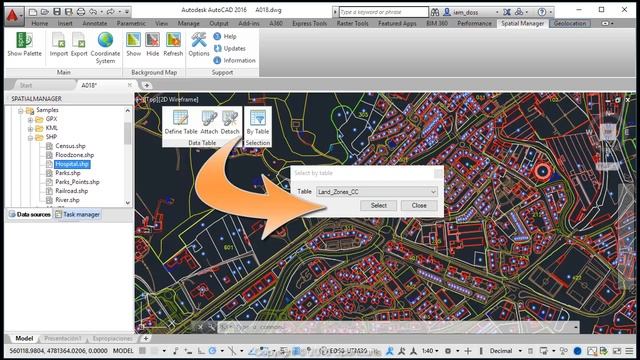Open the 1:40 annotation scale dropdown

click(430, 351)
